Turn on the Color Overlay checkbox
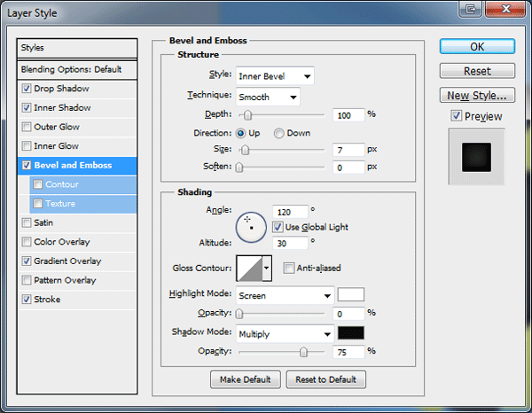 click(27, 242)
